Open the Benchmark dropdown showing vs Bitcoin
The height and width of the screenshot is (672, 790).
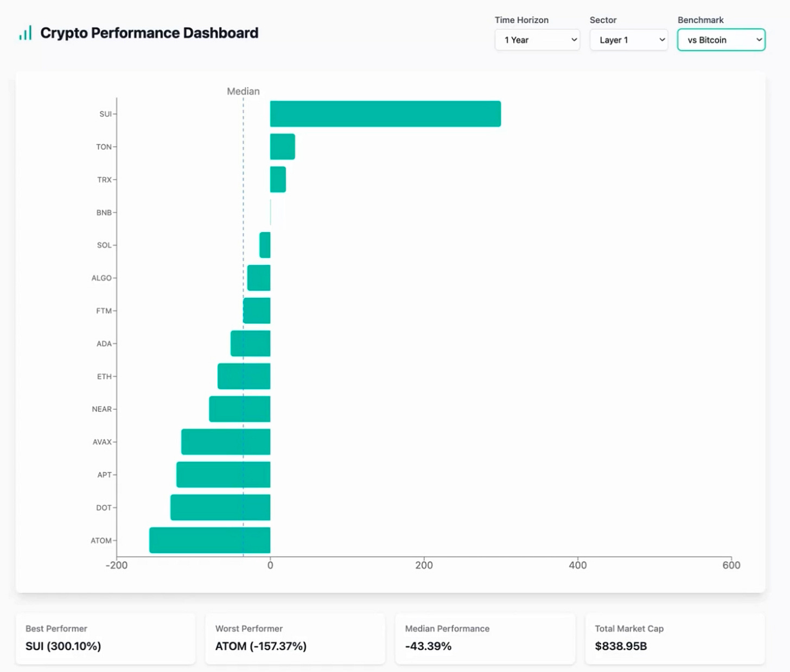click(721, 40)
